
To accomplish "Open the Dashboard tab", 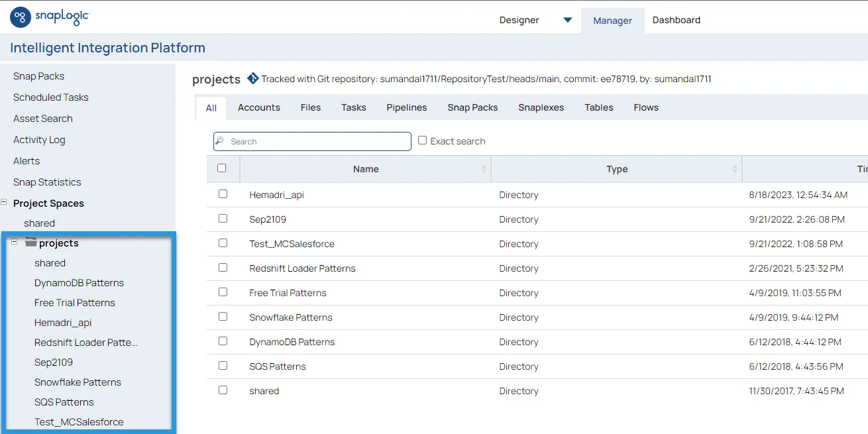I will pos(676,20).
